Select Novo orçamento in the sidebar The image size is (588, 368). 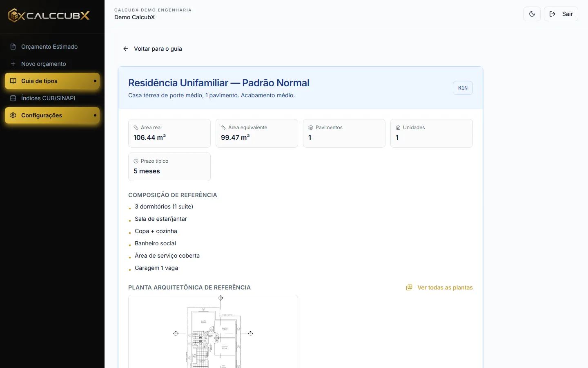52,64
